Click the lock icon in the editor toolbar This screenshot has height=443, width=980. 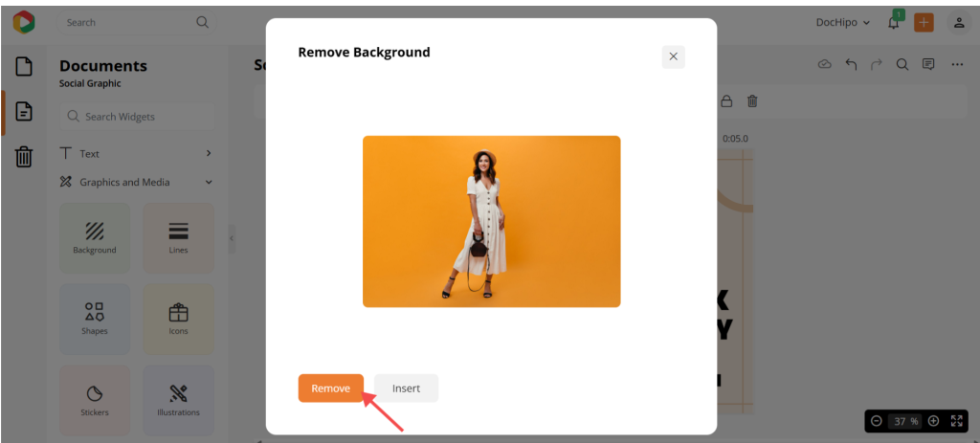tap(726, 100)
